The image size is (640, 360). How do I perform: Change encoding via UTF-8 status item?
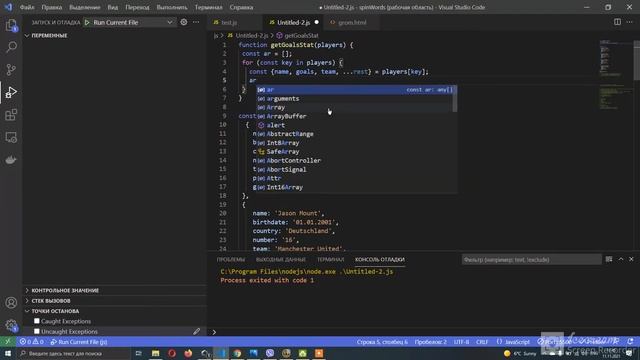(461, 342)
